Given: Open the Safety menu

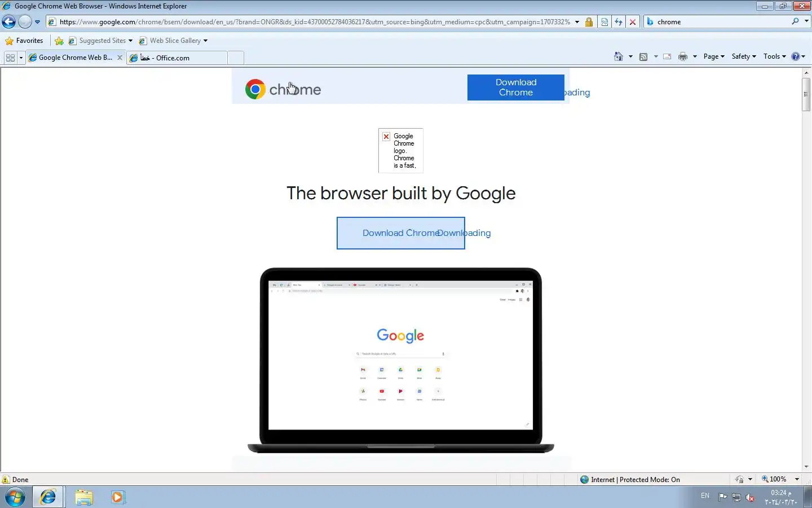Looking at the screenshot, I should tap(744, 56).
